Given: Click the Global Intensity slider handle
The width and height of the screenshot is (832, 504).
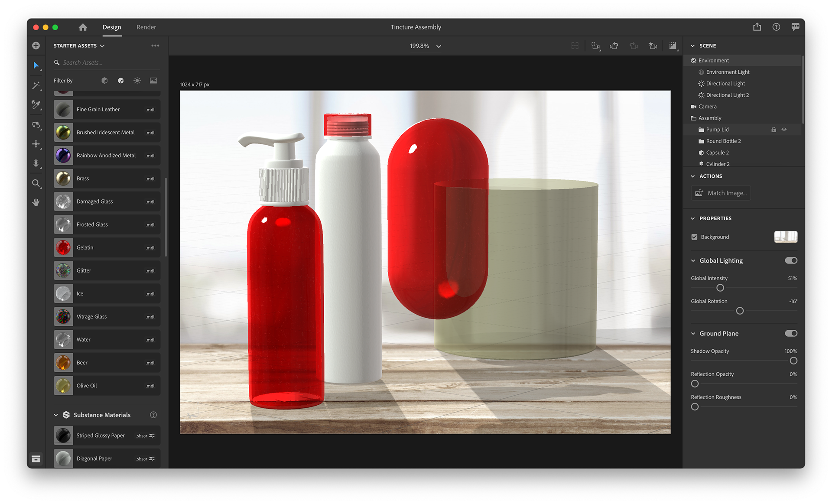Looking at the screenshot, I should tap(720, 288).
